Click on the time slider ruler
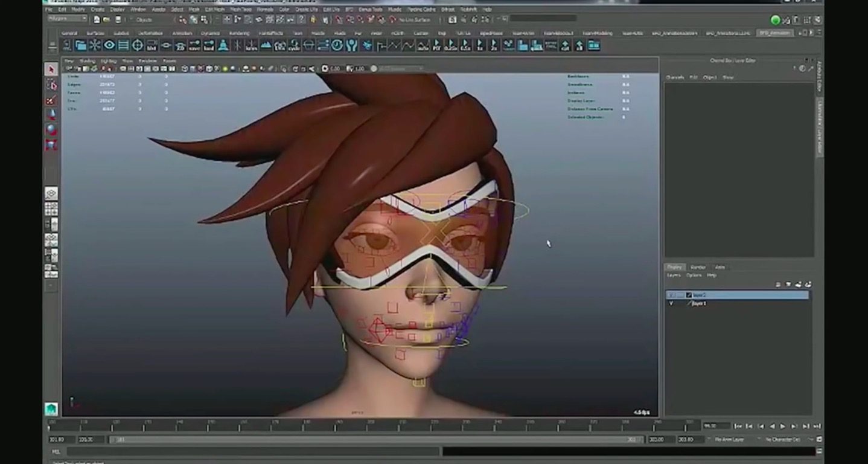The height and width of the screenshot is (464, 868). tap(374, 425)
